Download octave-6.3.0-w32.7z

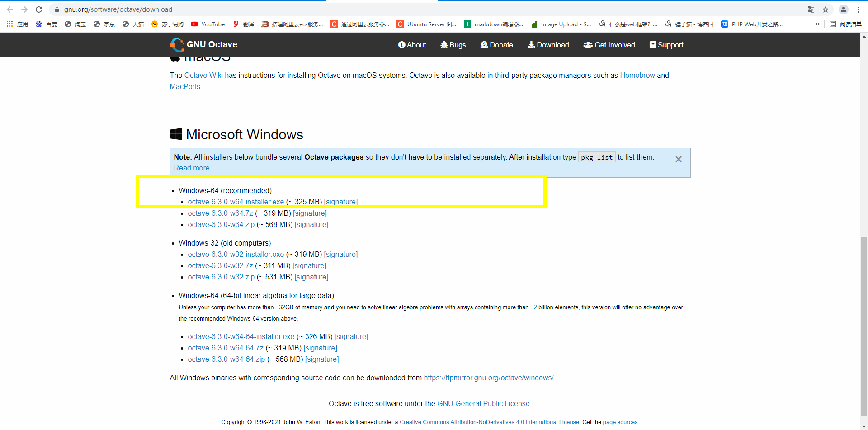click(x=221, y=265)
